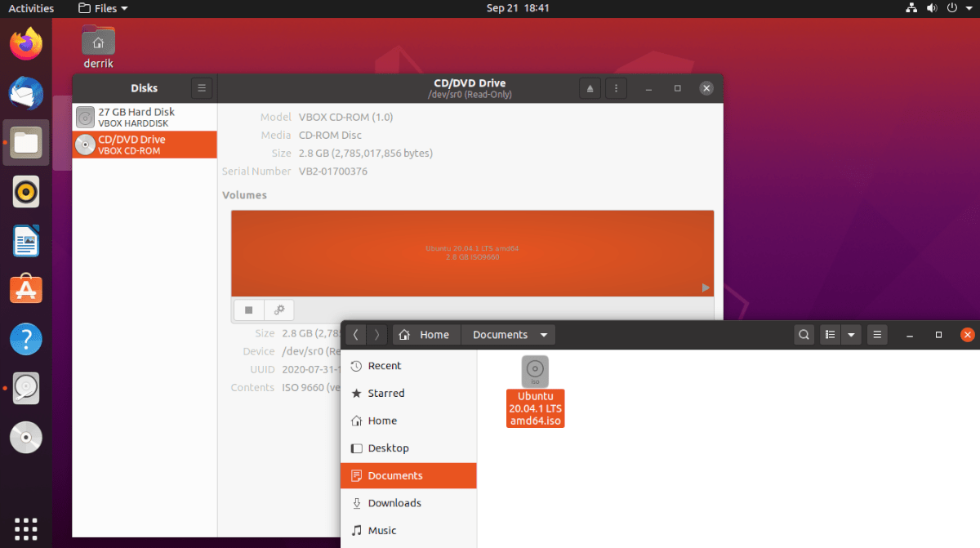This screenshot has width=980, height=548.
Task: Eject the CD/DVD drive in Disks
Action: click(x=590, y=87)
